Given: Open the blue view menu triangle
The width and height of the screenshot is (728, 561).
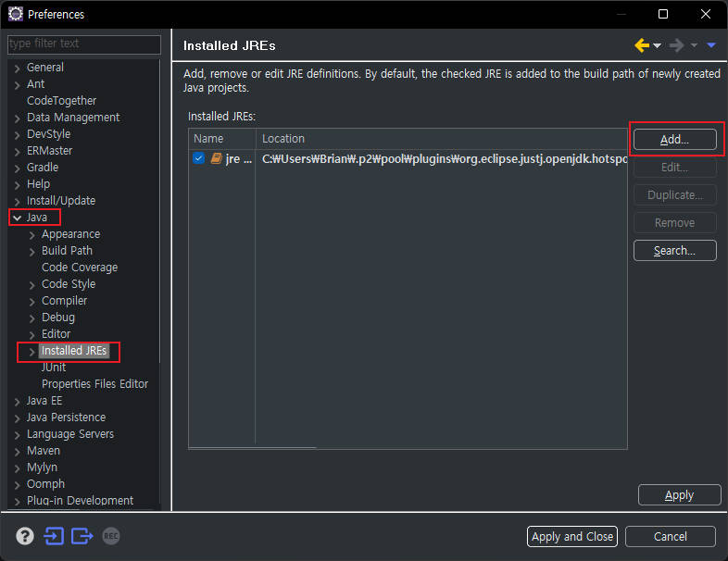Looking at the screenshot, I should click(x=711, y=45).
